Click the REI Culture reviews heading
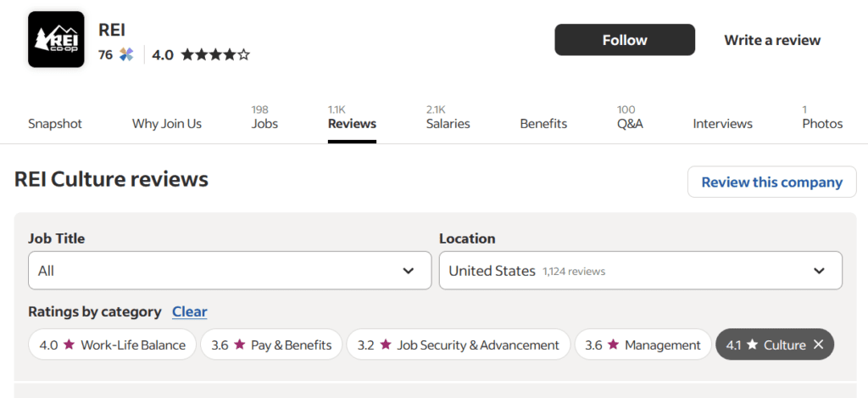 pos(111,179)
